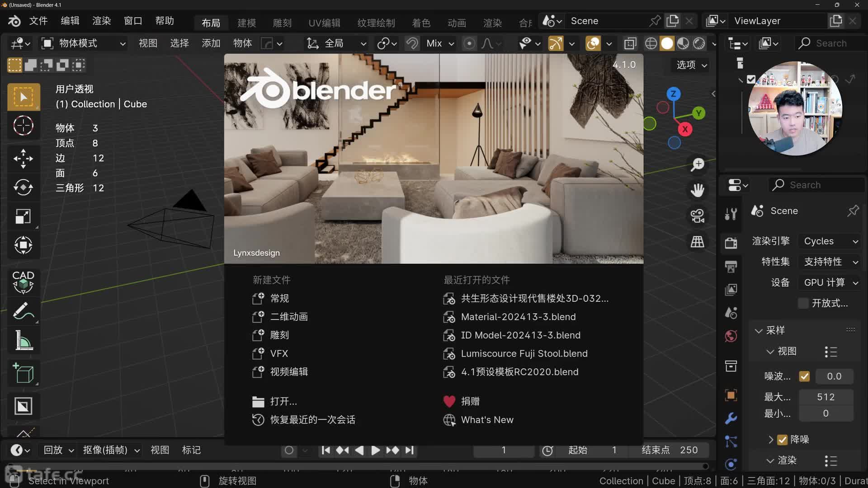Toggle the Collection checkbox in the outliner
This screenshot has height=488, width=868.
pyautogui.click(x=750, y=79)
